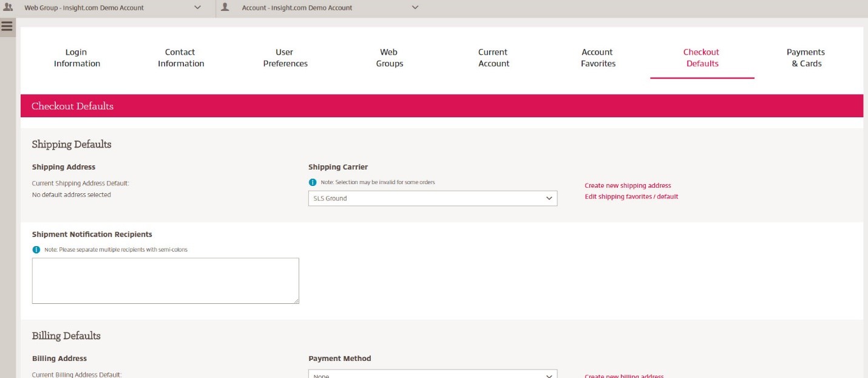
Task: Expand the Account selector dropdown
Action: [x=415, y=8]
